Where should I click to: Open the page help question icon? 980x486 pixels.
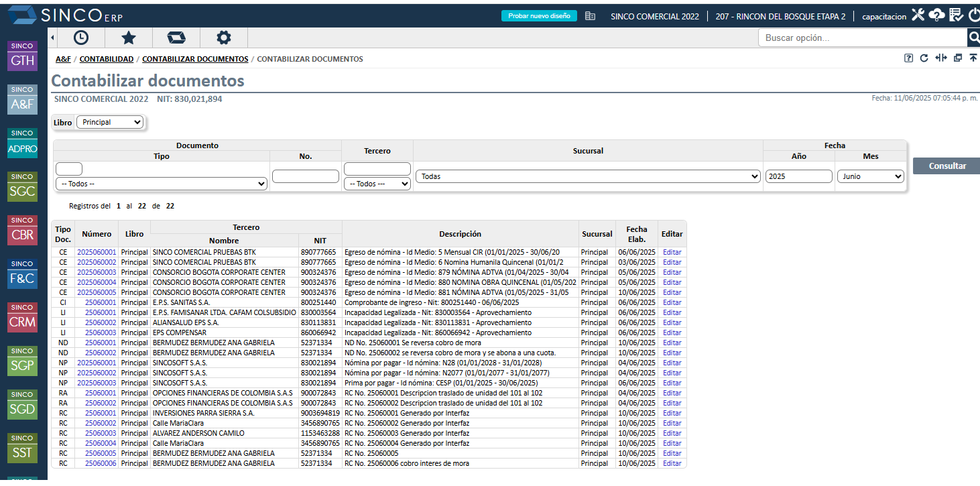pyautogui.click(x=908, y=58)
